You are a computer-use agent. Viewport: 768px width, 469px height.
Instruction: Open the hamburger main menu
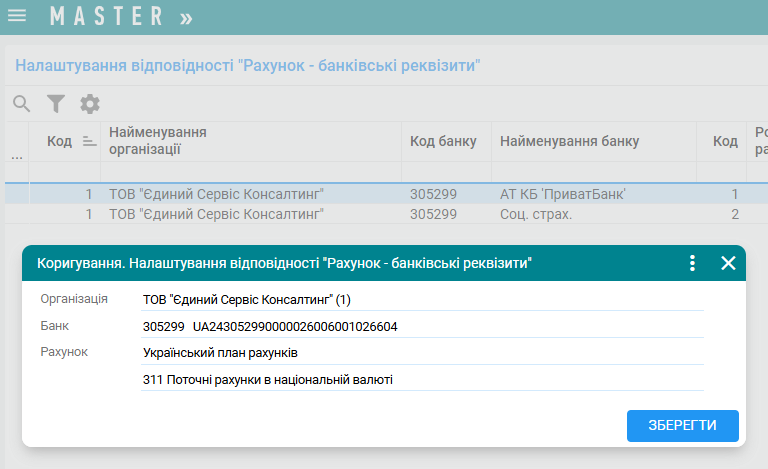tap(17, 16)
